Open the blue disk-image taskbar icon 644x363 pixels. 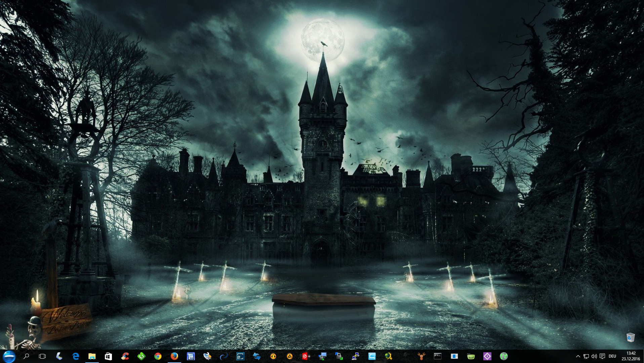191,356
